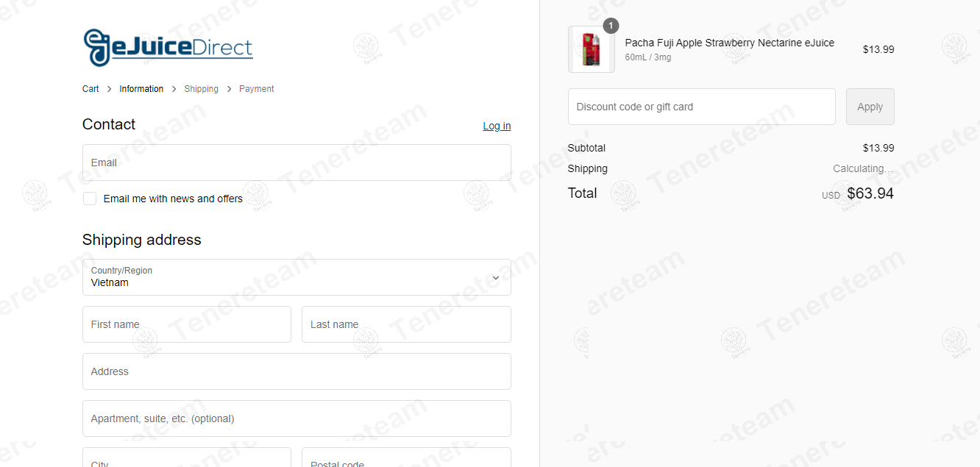Focus the Email input field
Viewport: 980px width, 467px height.
point(297,163)
